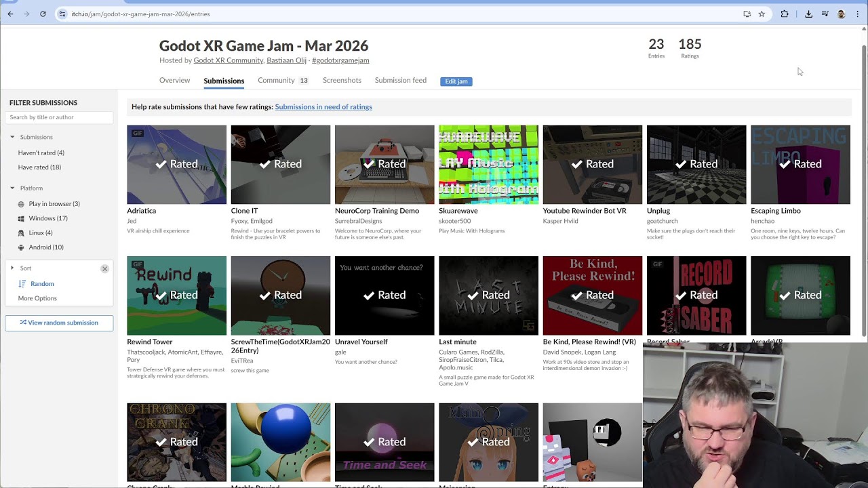Open Rewind Tower thumbnail
The image size is (868, 488).
coord(176,296)
